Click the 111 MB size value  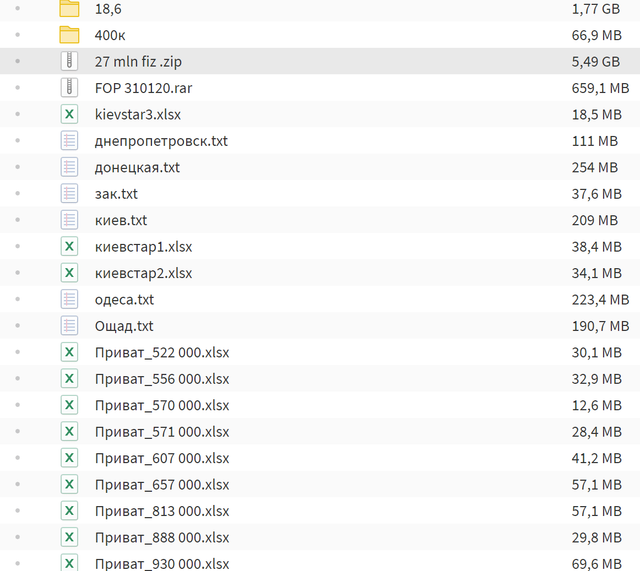click(595, 141)
